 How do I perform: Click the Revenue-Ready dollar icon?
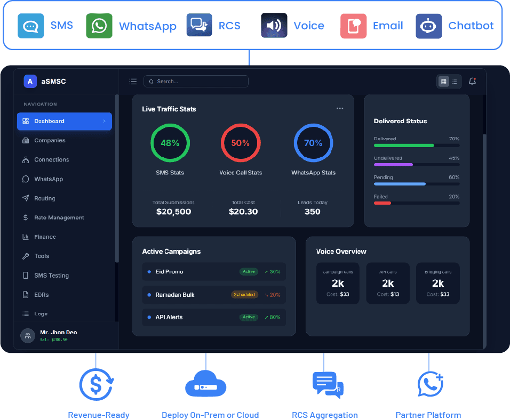(97, 385)
